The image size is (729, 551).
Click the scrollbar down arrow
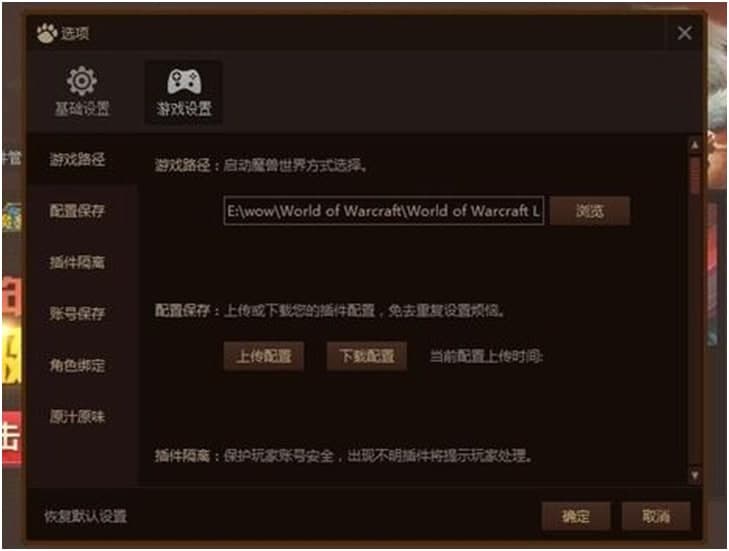tap(695, 475)
